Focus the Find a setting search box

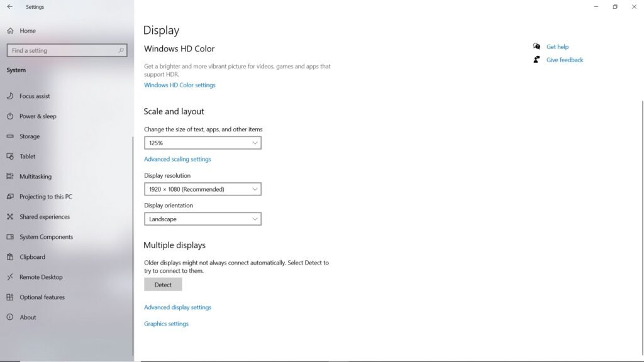coord(63,50)
